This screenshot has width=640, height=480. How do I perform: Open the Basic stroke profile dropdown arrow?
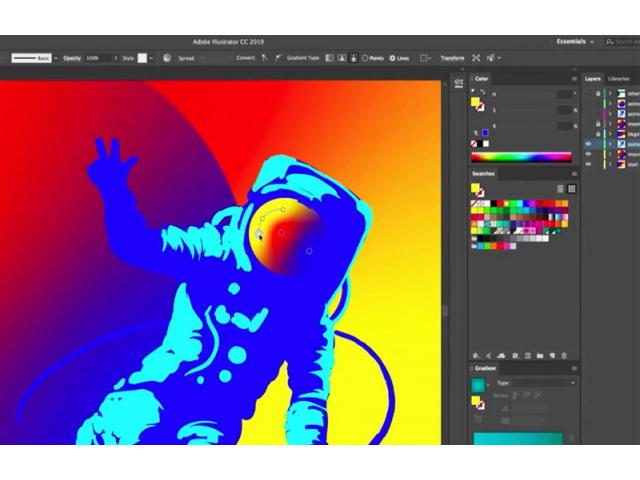coord(56,58)
